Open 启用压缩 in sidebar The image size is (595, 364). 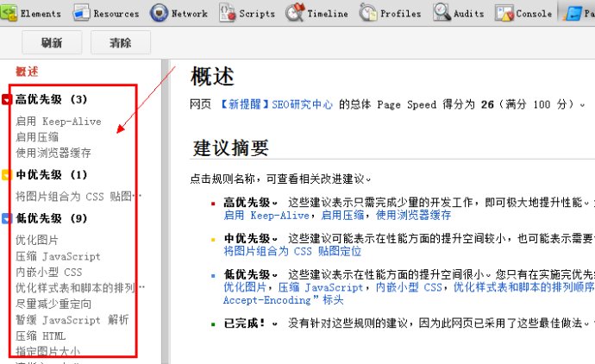(37, 137)
